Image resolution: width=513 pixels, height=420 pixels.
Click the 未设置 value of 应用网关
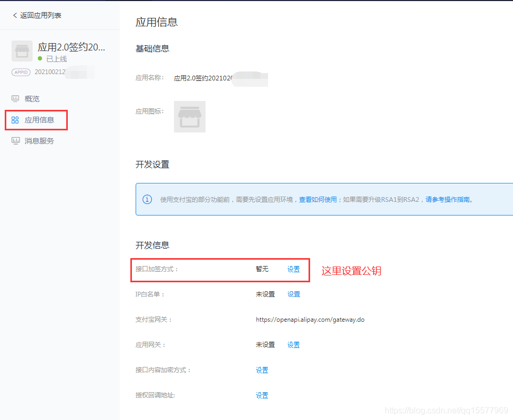(265, 345)
